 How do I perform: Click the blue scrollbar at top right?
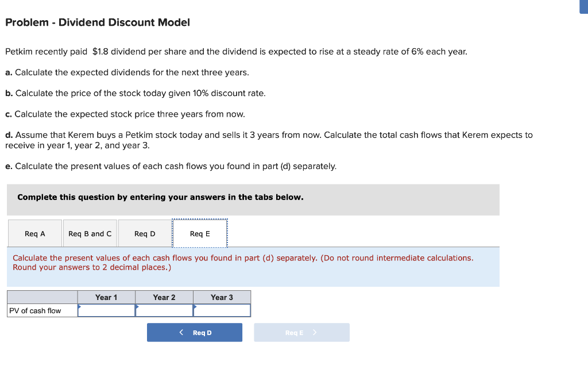[584, 7]
